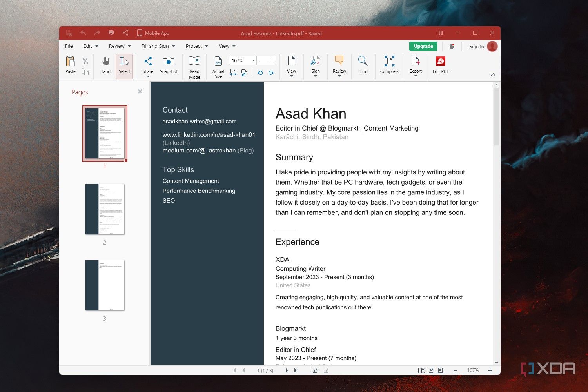Image resolution: width=588 pixels, height=392 pixels.
Task: Expand the Sign dropdown
Action: tap(316, 76)
